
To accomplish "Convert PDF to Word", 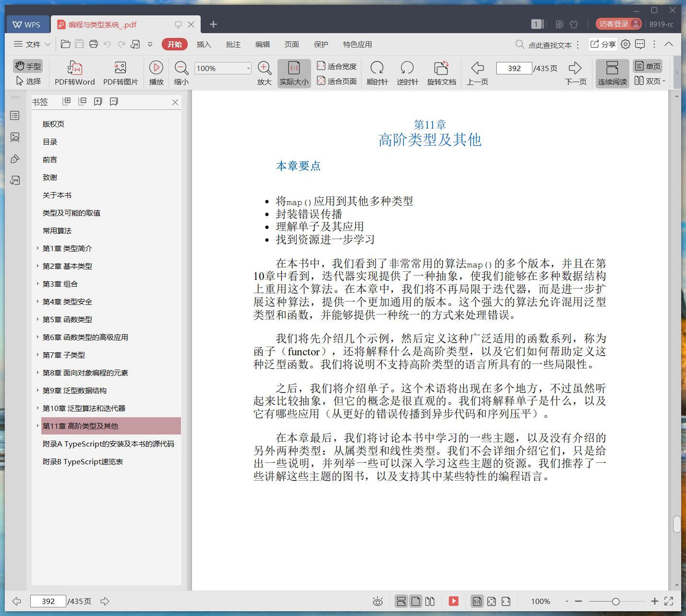I will 75,73.
